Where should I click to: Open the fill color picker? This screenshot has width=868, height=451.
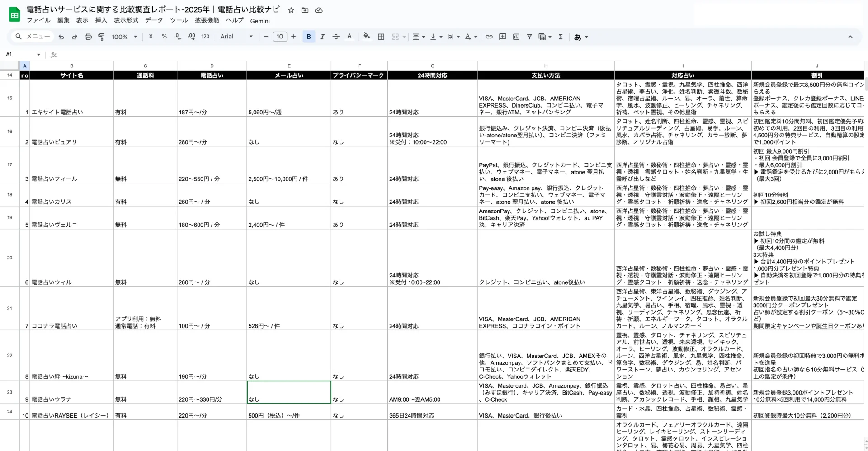coord(367,37)
